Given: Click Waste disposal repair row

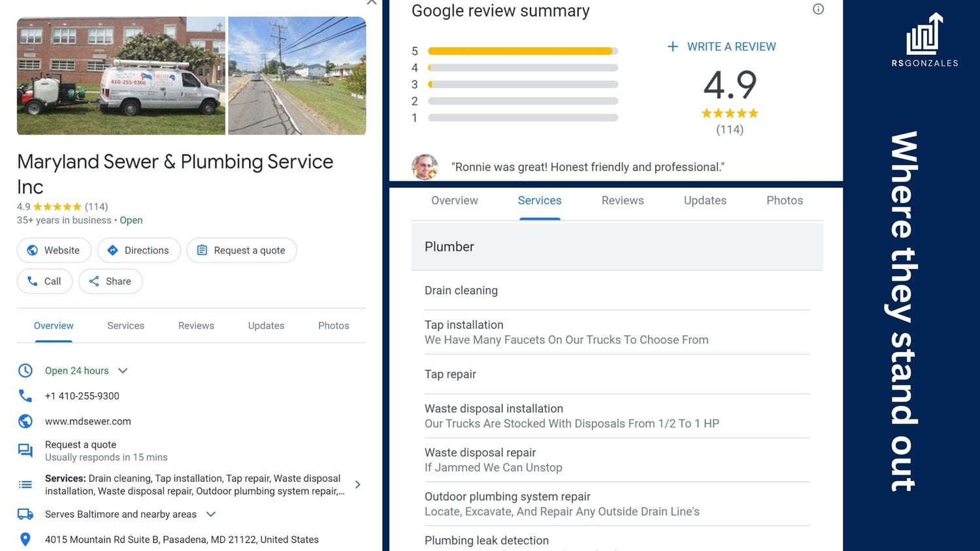Looking at the screenshot, I should pyautogui.click(x=617, y=460).
